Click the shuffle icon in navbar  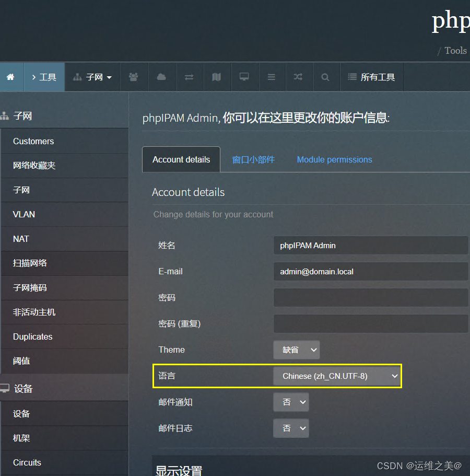pos(298,77)
